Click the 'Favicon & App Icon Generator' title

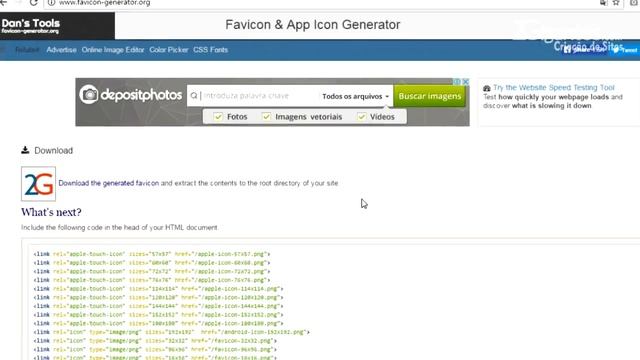click(313, 24)
